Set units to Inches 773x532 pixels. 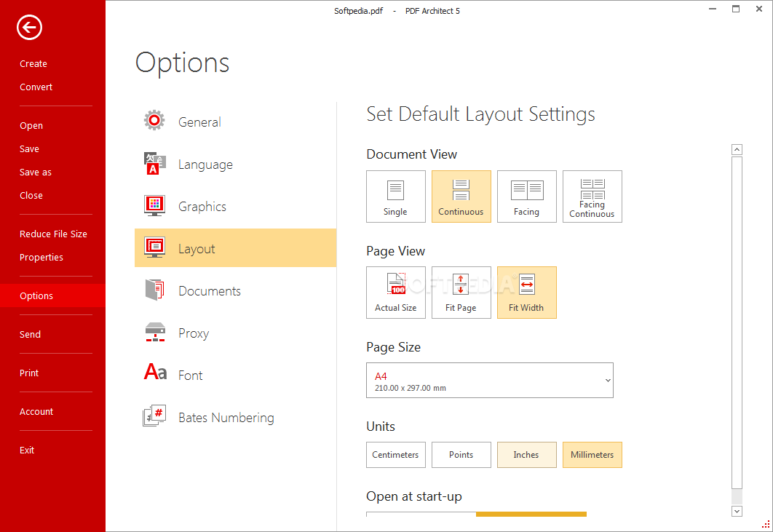[526, 455]
